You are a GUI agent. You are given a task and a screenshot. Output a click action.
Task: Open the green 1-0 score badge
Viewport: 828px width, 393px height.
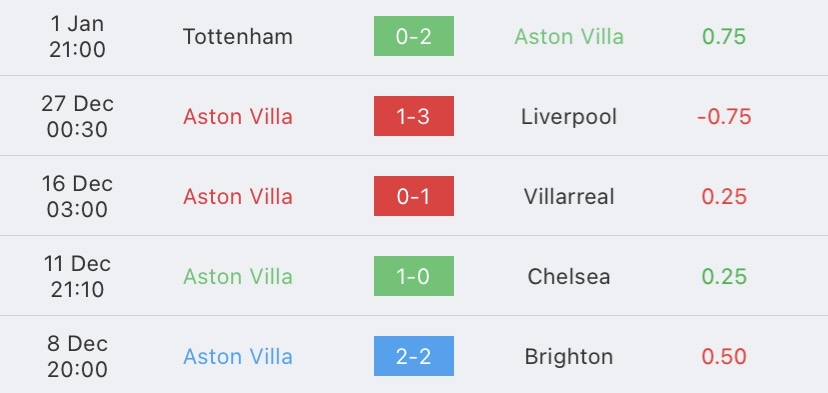click(x=413, y=276)
